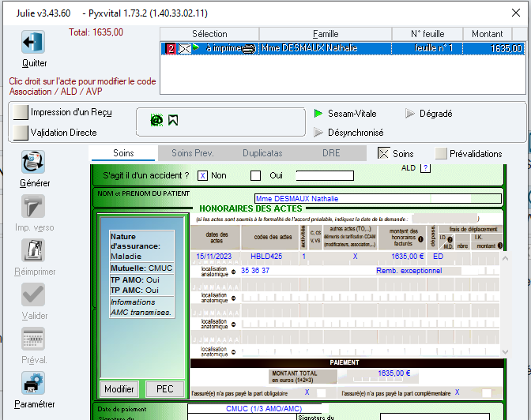Screen dimensions: 531x420
Task: Check Oui for accident question
Action: coord(255,175)
